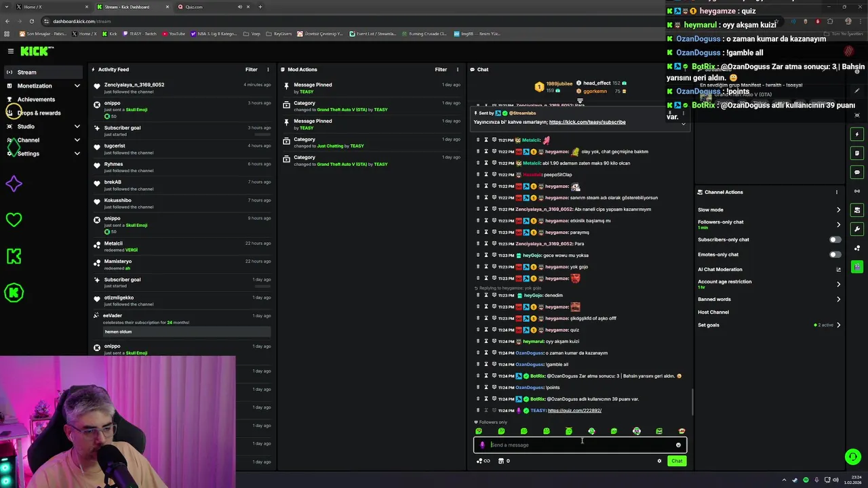Click the chat panel scrollbar
The height and width of the screenshot is (488, 868).
[692, 403]
